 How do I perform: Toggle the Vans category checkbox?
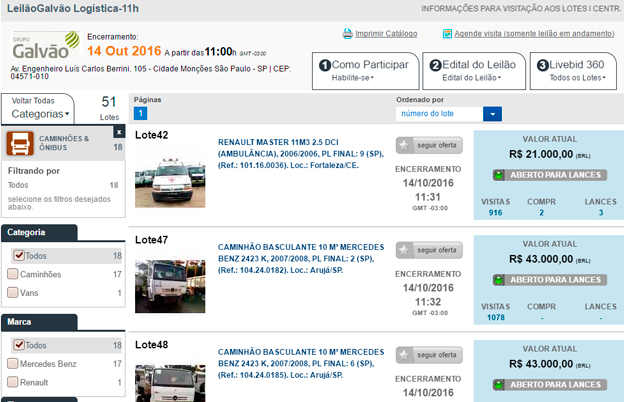[14, 293]
